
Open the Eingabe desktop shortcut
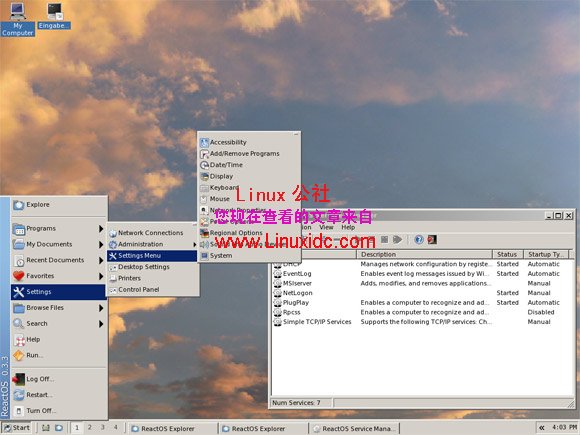click(x=54, y=16)
